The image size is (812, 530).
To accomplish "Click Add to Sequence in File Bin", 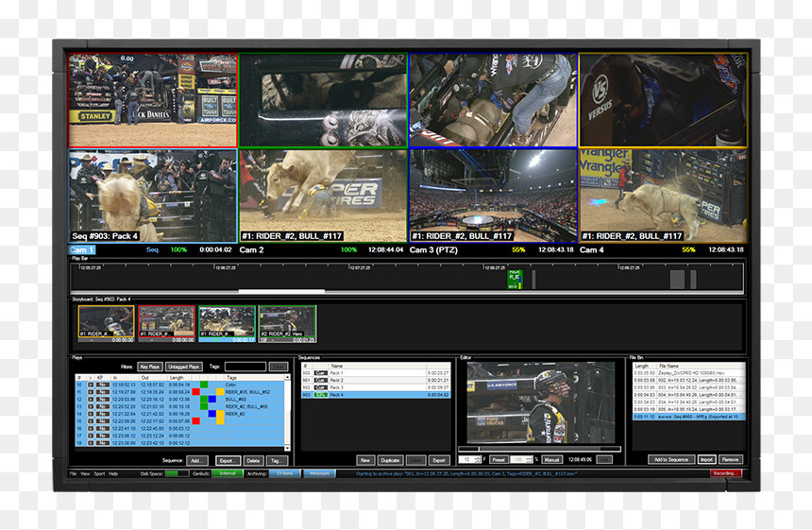I will point(671,459).
